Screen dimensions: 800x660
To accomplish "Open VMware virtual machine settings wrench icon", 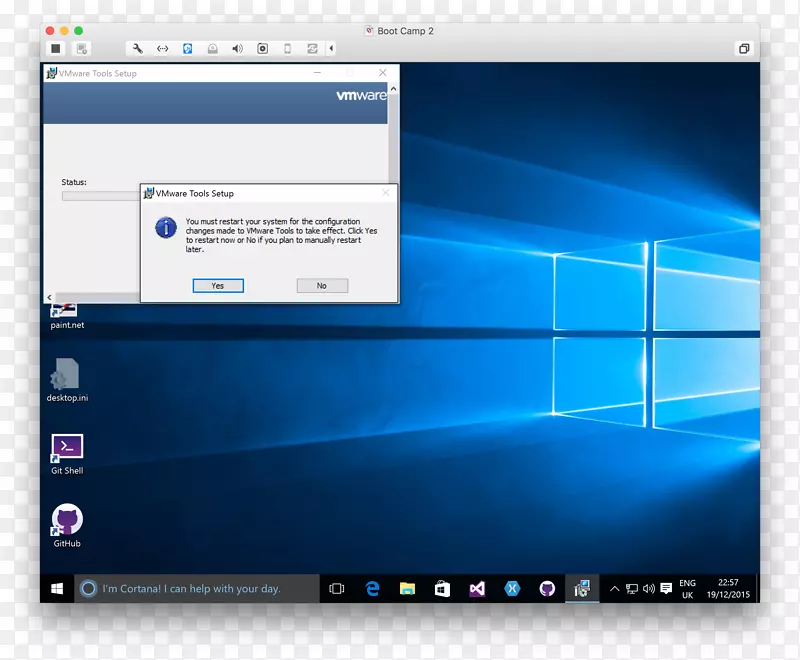I will 136,48.
